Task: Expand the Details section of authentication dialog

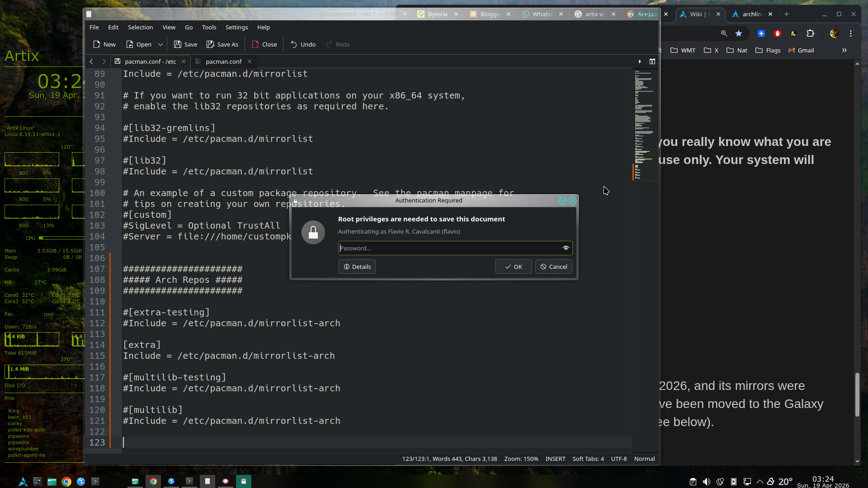Action: pos(357,267)
